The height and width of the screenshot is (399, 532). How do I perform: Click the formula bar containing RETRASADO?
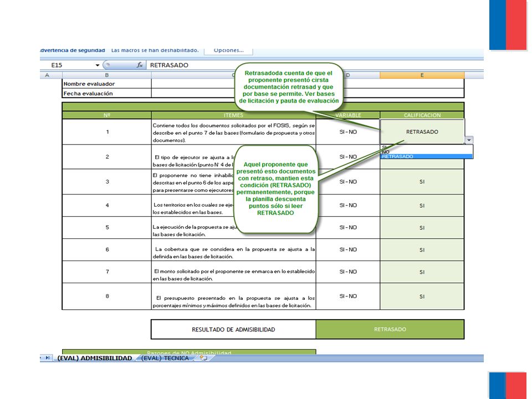(x=315, y=65)
